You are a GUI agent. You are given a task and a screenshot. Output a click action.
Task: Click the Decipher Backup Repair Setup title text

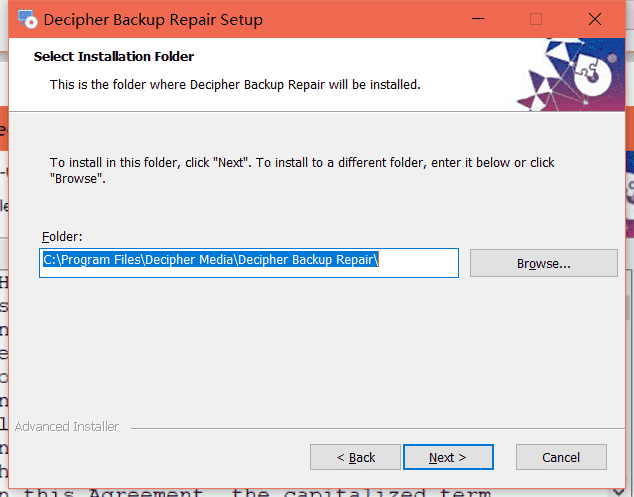[153, 20]
